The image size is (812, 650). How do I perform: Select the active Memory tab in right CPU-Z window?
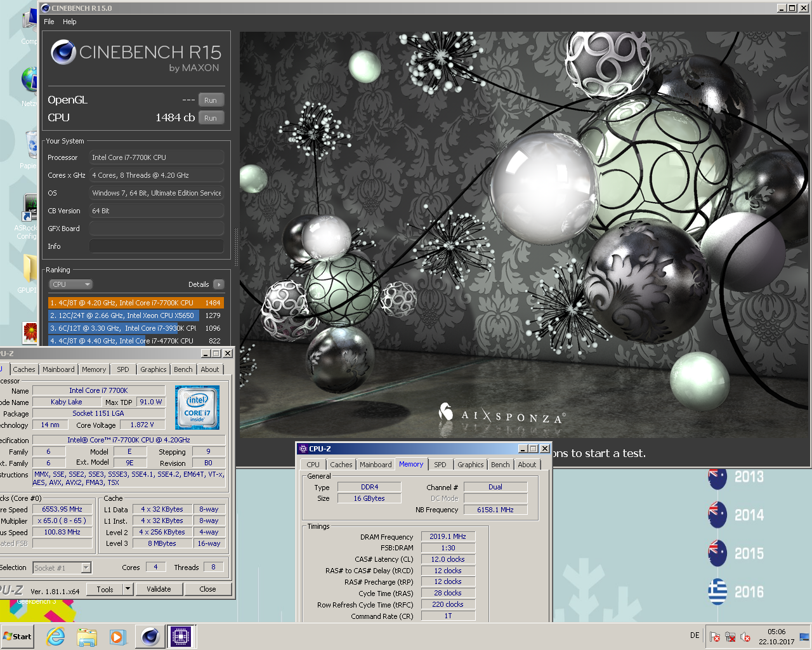(411, 464)
